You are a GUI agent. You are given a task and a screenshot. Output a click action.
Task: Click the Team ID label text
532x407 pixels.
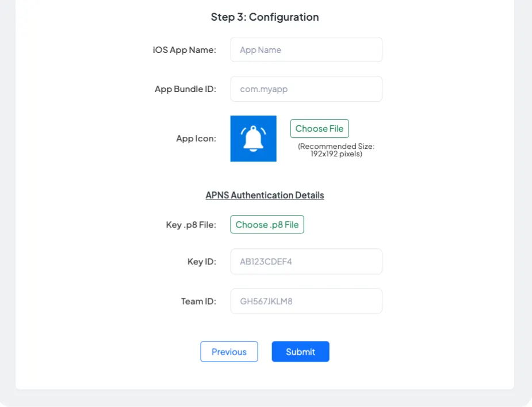pos(198,301)
